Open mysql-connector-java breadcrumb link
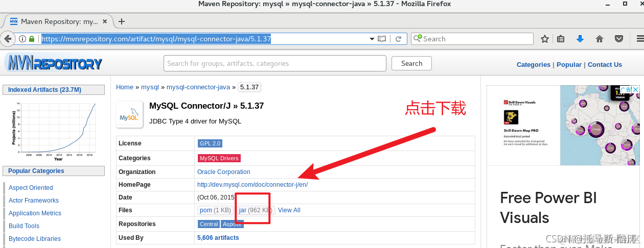Screen dimensions: 644x248 pyautogui.click(x=198, y=87)
